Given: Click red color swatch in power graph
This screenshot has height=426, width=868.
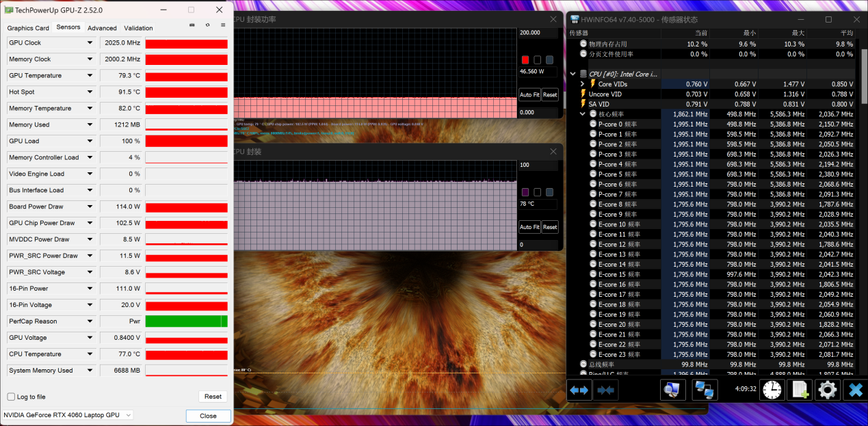Looking at the screenshot, I should coord(525,60).
